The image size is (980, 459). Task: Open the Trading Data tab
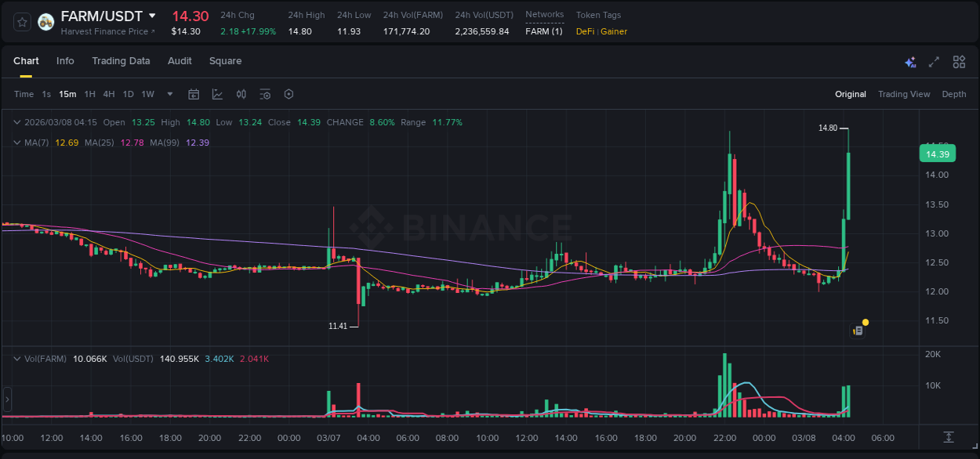(121, 61)
